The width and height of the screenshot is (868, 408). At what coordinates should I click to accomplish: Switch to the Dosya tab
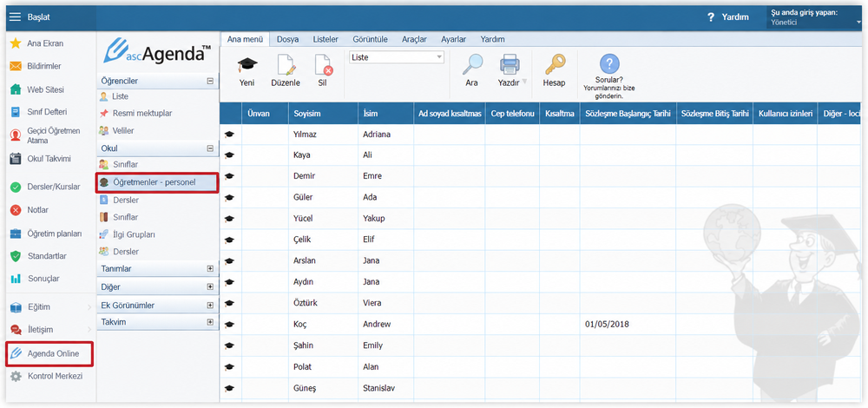coord(288,39)
